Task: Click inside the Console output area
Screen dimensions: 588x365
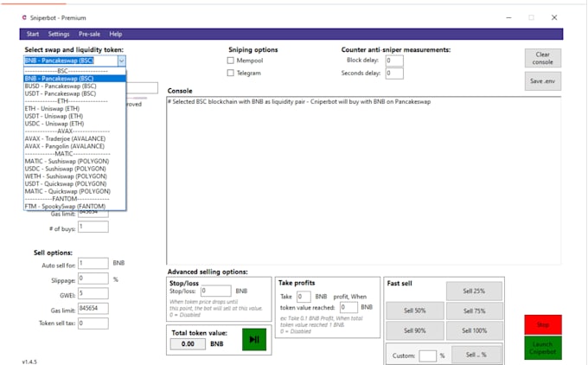Action: click(364, 181)
